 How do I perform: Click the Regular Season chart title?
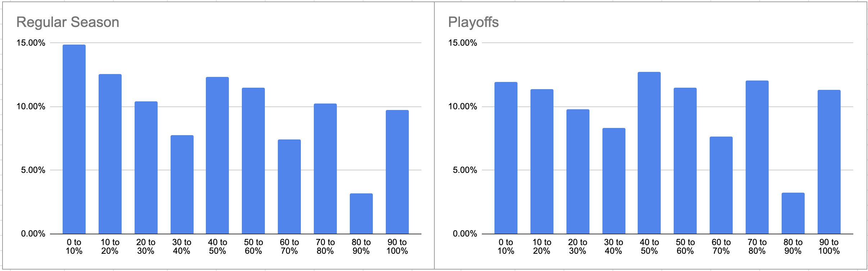tap(68, 22)
